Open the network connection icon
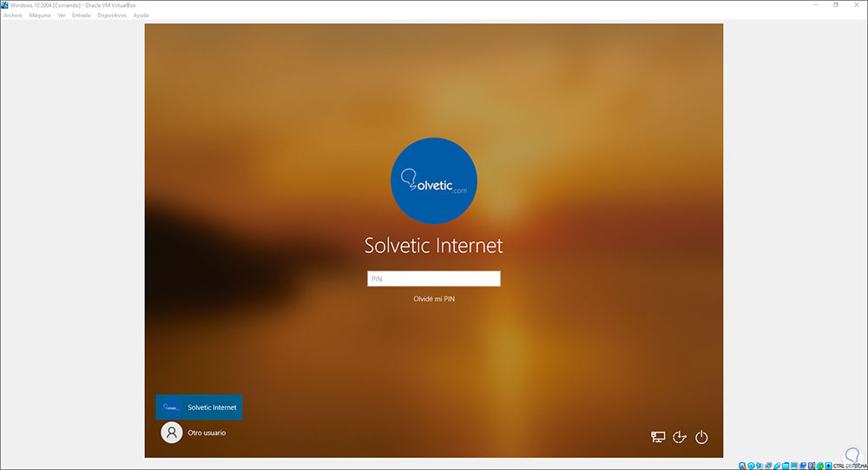Viewport: 868px width, 470px height. click(x=658, y=437)
